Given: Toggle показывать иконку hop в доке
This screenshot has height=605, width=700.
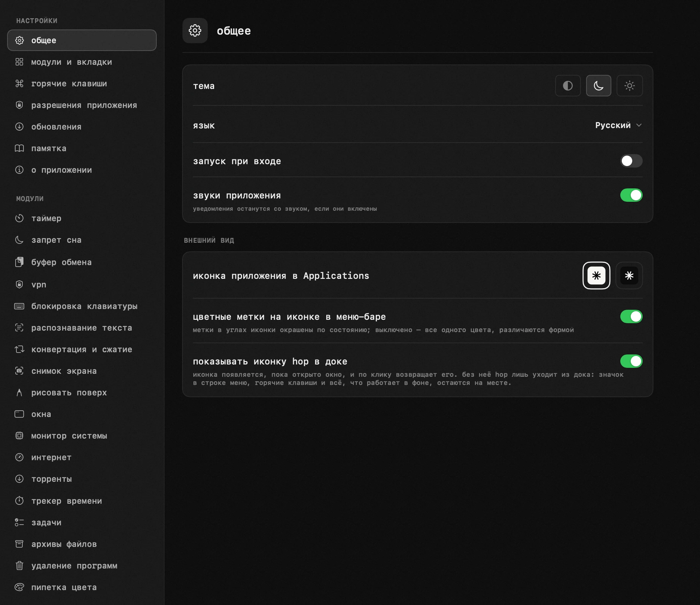Looking at the screenshot, I should (631, 361).
